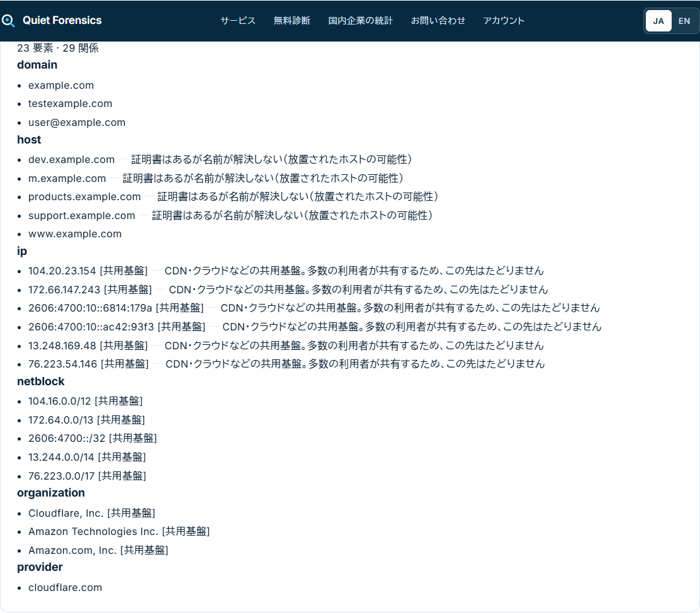Click the CDN note beside 104.20.23.154
This screenshot has height=613, width=700.
tap(354, 271)
